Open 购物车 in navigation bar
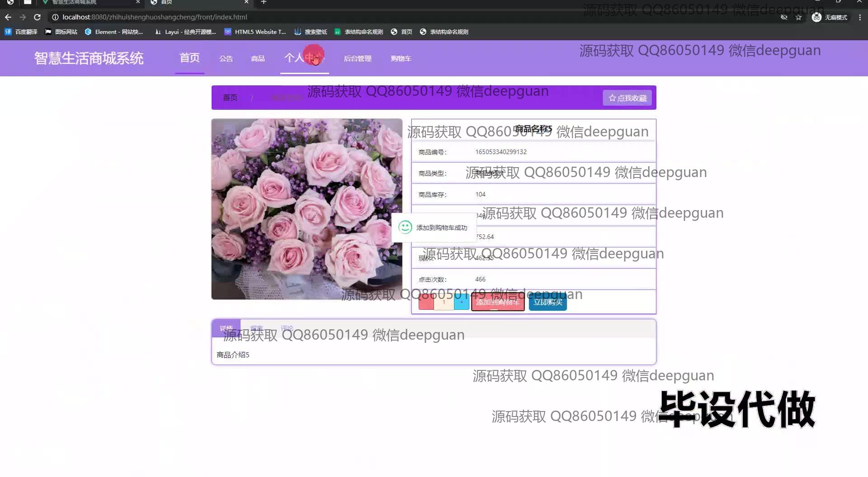 [x=401, y=58]
